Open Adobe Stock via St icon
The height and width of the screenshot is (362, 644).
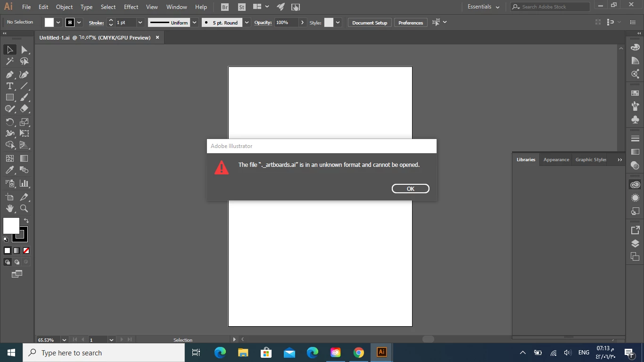tap(242, 7)
